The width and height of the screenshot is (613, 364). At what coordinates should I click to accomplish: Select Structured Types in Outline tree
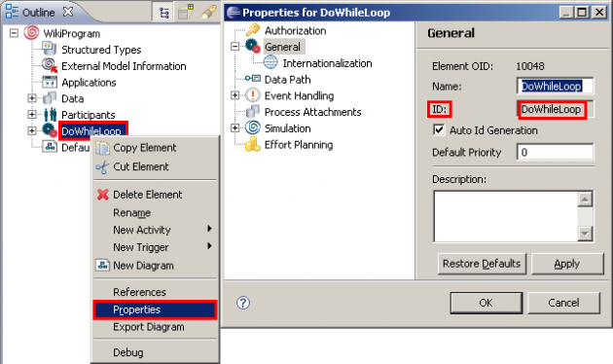[x=101, y=50]
